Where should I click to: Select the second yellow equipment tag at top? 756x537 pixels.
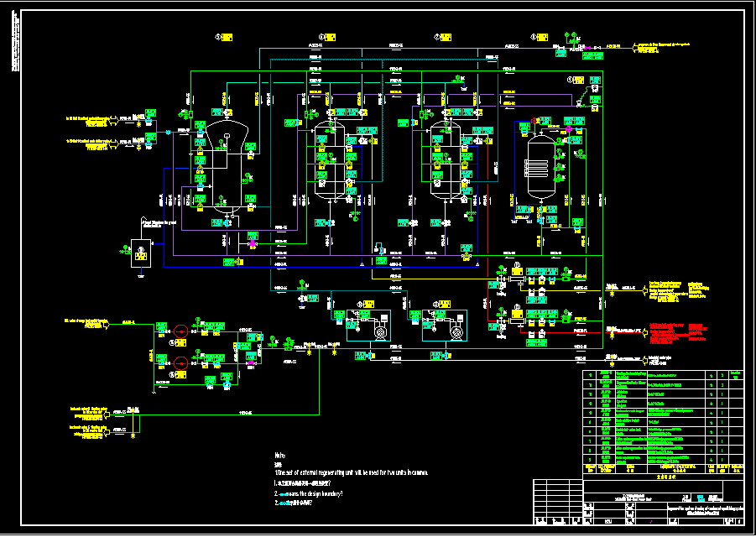[331, 37]
